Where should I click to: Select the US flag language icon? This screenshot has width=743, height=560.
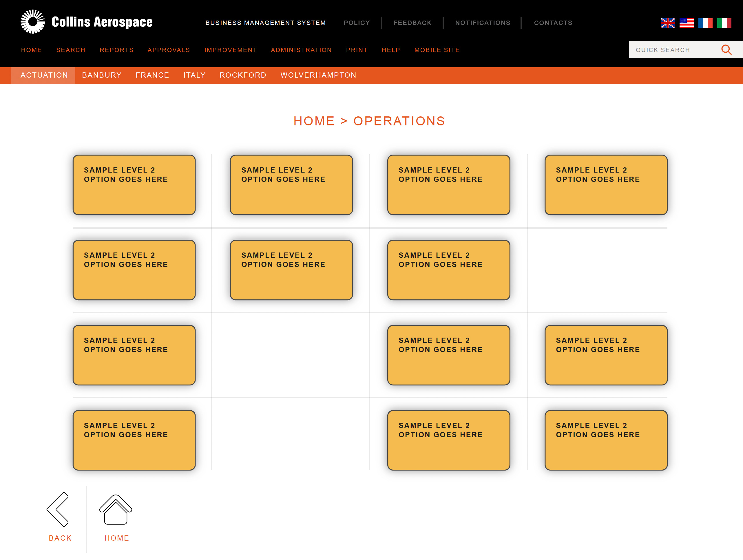pyautogui.click(x=686, y=23)
